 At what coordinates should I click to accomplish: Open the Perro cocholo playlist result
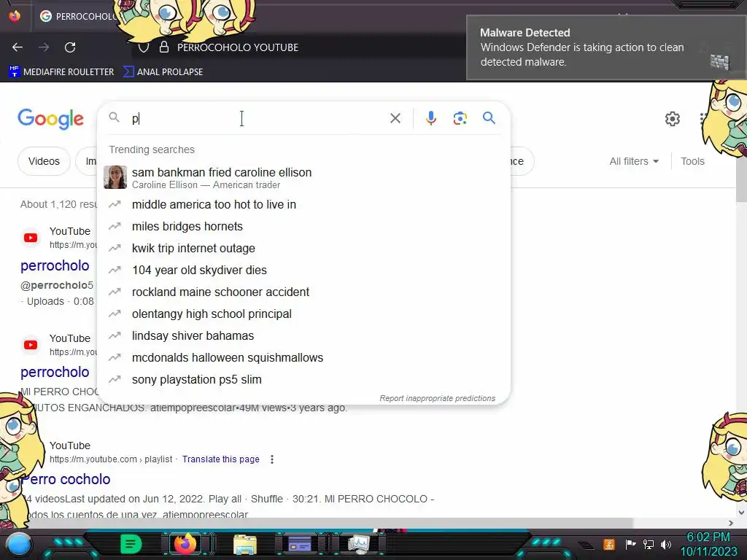66,479
